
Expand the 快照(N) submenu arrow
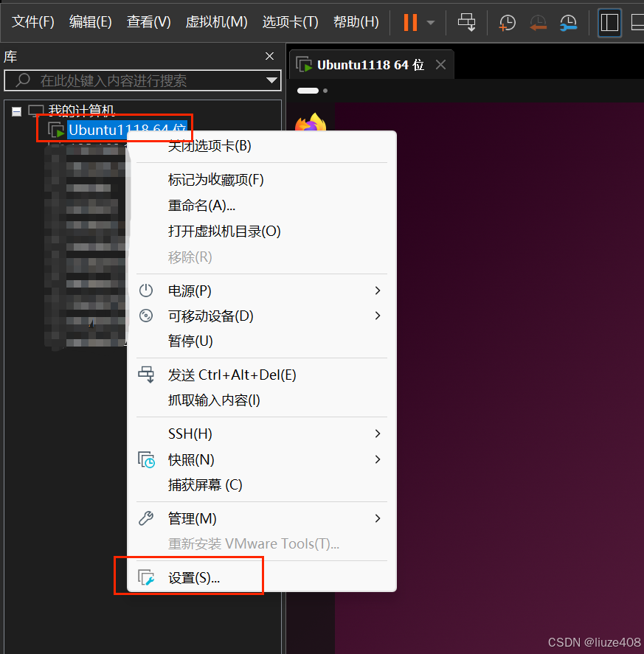pyautogui.click(x=377, y=459)
